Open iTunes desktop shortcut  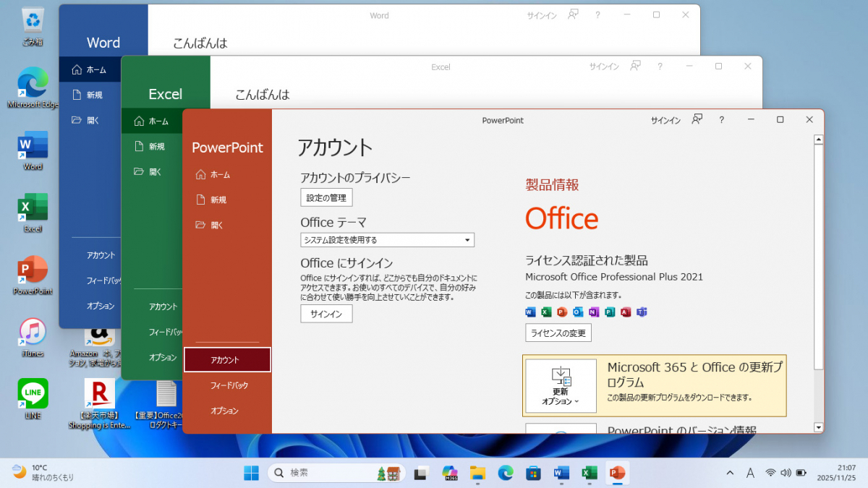(x=33, y=337)
